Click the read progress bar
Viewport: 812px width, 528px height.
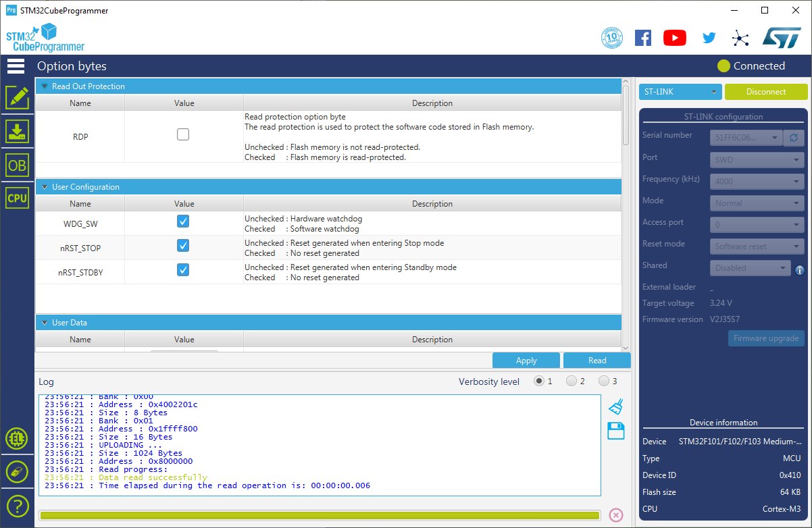click(x=320, y=515)
